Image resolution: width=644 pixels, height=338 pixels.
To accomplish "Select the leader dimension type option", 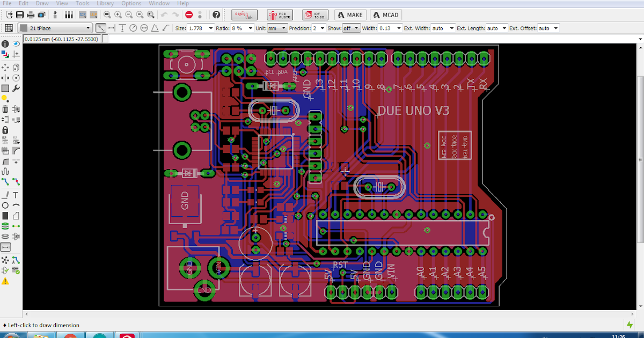I will pyautogui.click(x=166, y=28).
